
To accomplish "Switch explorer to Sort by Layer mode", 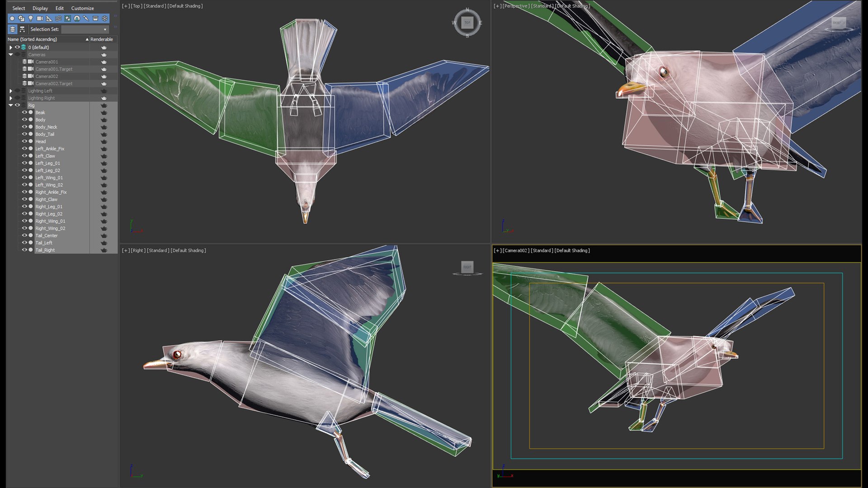I will pyautogui.click(x=13, y=29).
